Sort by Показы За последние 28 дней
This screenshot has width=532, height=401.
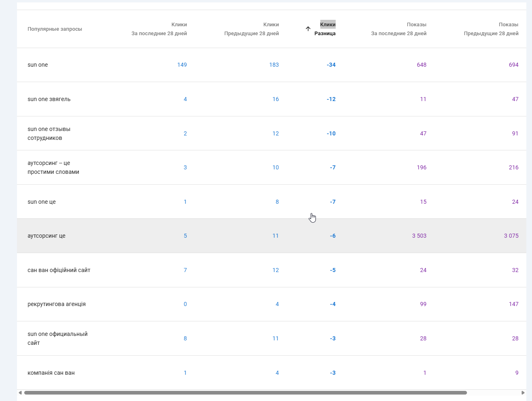pos(399,29)
